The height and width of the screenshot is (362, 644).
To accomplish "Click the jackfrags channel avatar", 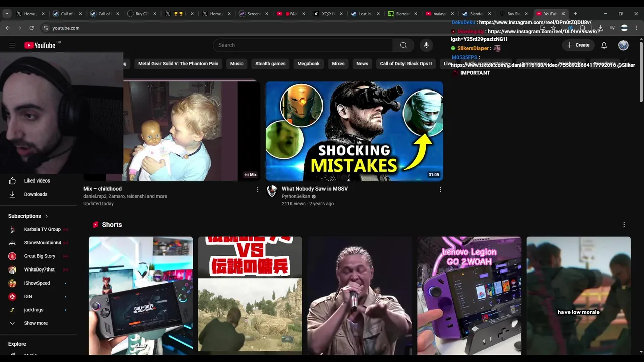I will (12, 310).
